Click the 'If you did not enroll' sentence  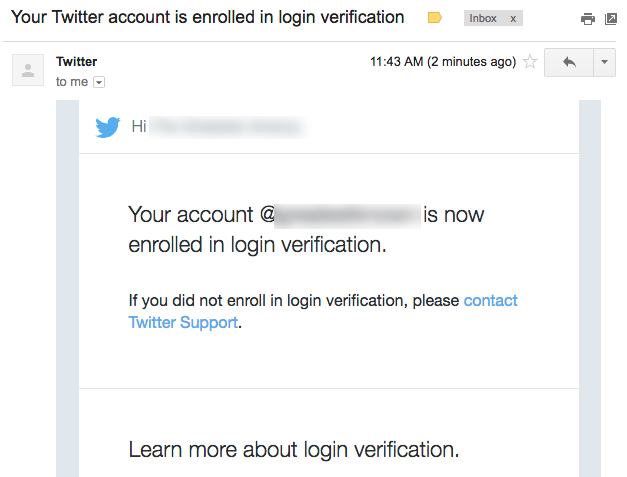[294, 301]
